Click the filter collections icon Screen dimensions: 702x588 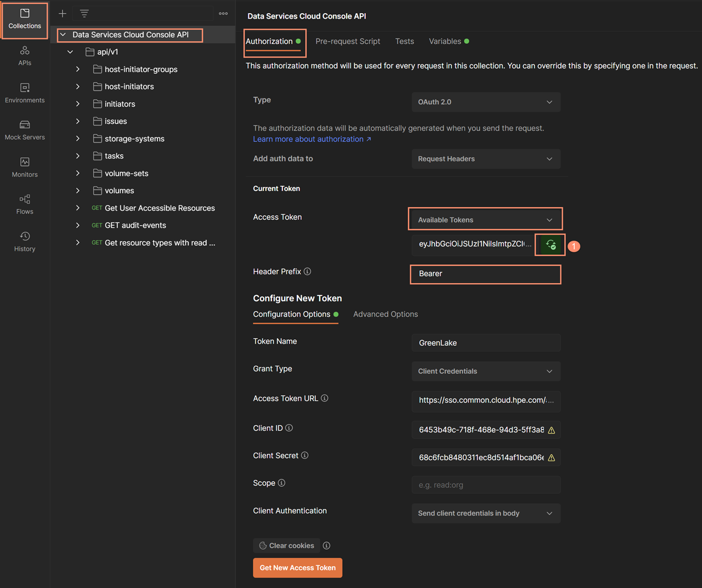(84, 14)
